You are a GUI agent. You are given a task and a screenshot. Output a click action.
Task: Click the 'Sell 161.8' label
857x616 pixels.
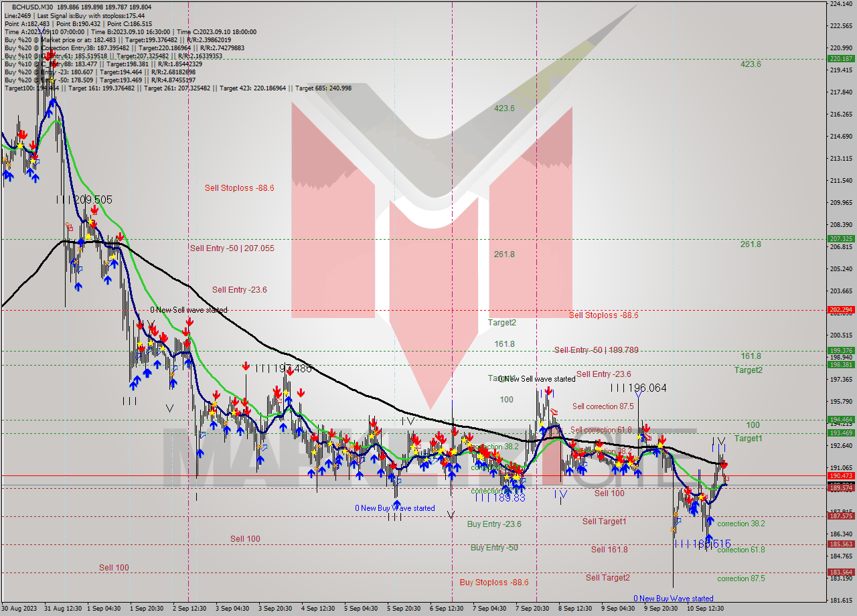[x=609, y=549]
